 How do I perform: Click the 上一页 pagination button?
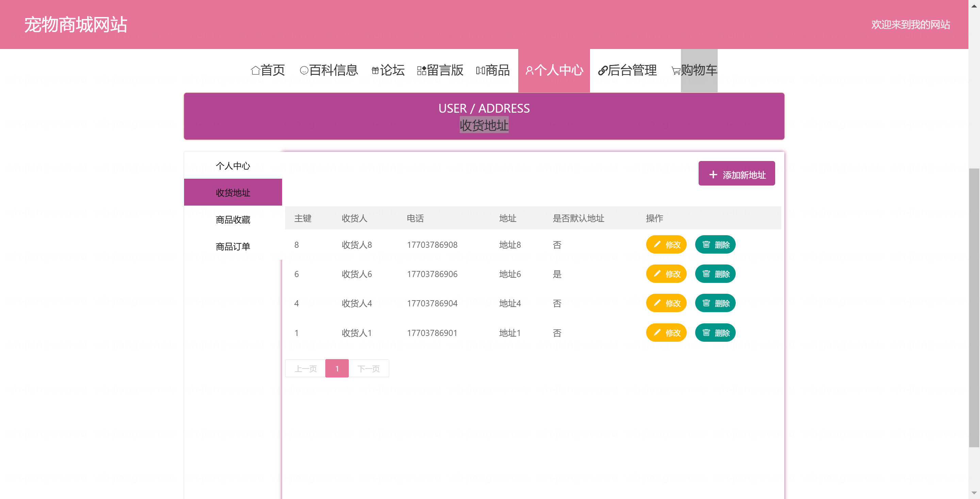tap(306, 368)
